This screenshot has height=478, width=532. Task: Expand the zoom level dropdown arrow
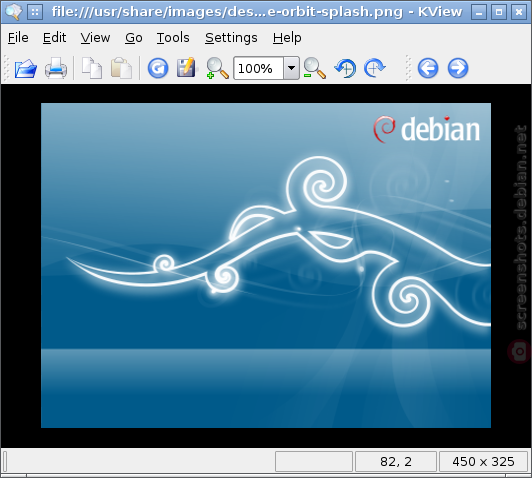pos(291,68)
